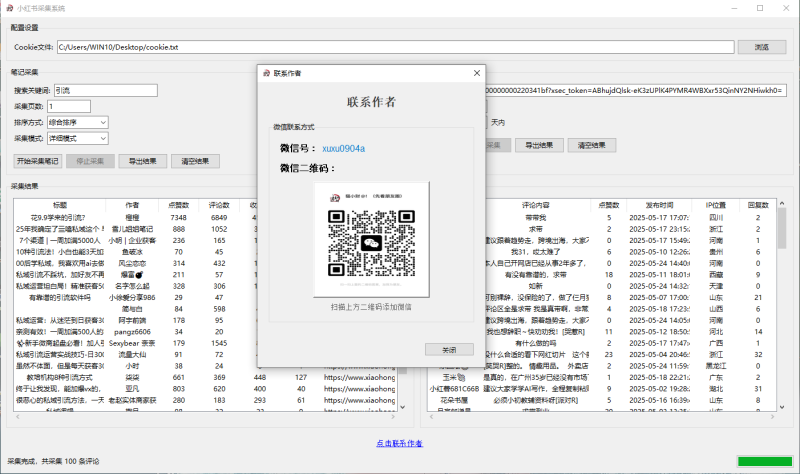Click the main window title bar app icon
This screenshot has height=474, width=800.
click(9, 8)
